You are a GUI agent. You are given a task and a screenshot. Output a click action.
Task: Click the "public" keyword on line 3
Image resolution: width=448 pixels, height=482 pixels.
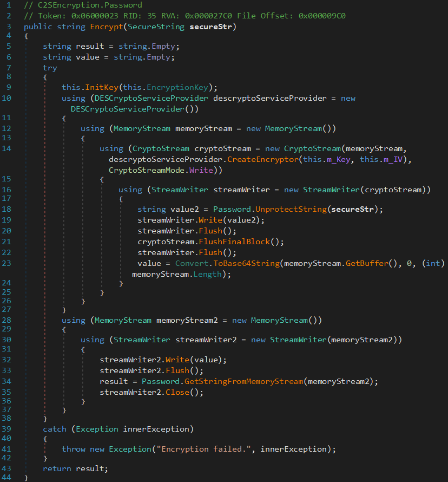pyautogui.click(x=38, y=27)
